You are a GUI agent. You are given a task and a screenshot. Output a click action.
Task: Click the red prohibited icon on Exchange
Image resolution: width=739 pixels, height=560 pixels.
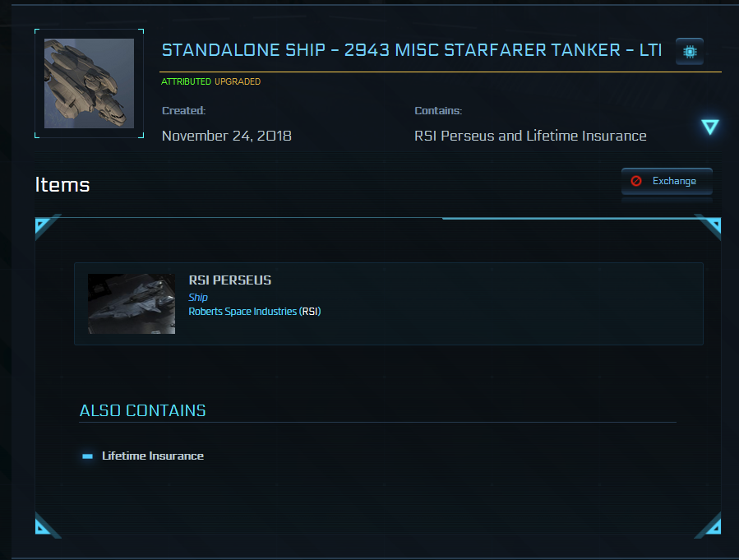click(x=636, y=181)
